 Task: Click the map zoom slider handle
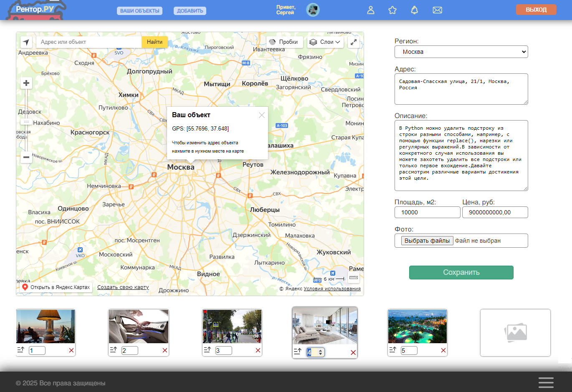pyautogui.click(x=26, y=122)
